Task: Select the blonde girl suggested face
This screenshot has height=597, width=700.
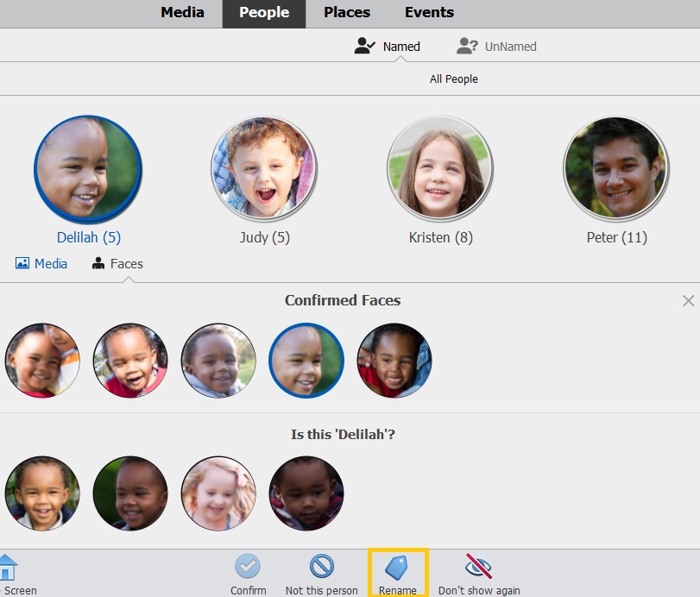Action: [218, 493]
